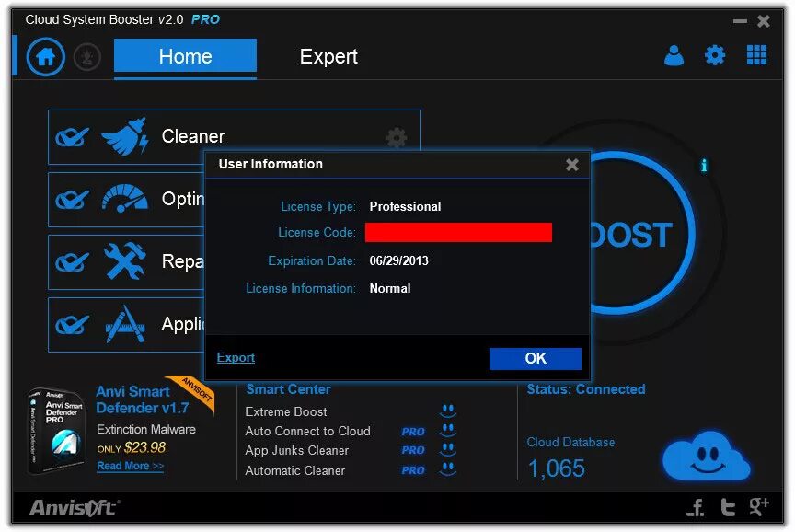This screenshot has width=795, height=532.
Task: Toggle Extreme Boost smiley
Action: [x=448, y=411]
